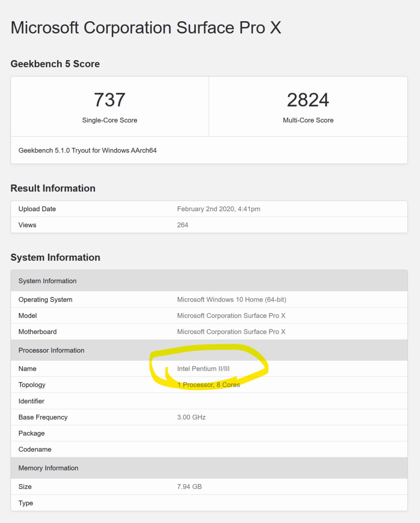Select the 3.00 GHz value

191,417
